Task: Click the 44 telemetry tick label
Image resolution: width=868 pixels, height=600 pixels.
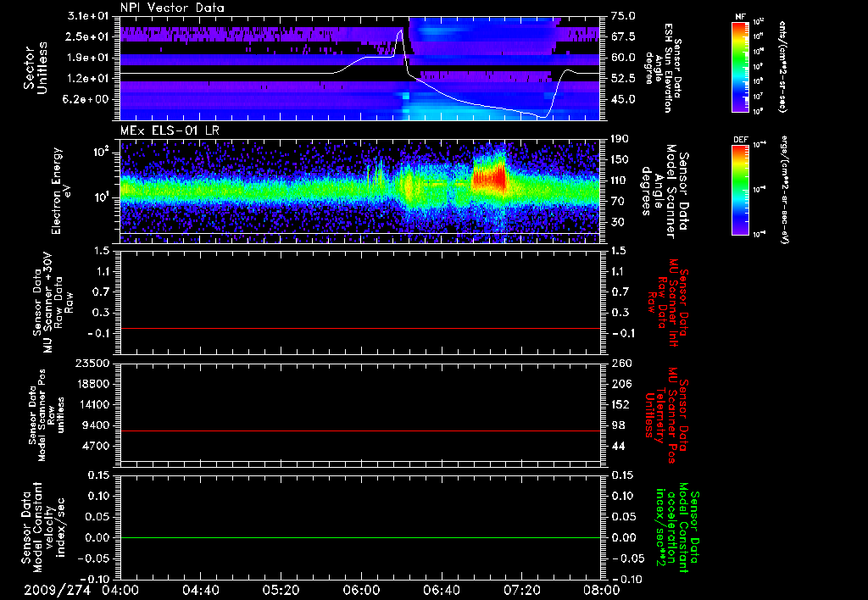Action: tap(617, 446)
